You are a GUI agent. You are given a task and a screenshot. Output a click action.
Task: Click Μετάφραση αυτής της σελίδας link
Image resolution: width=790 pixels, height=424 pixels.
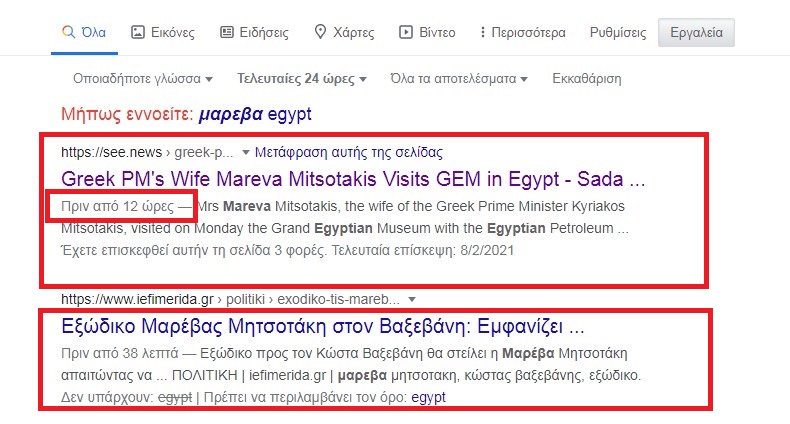coord(349,152)
